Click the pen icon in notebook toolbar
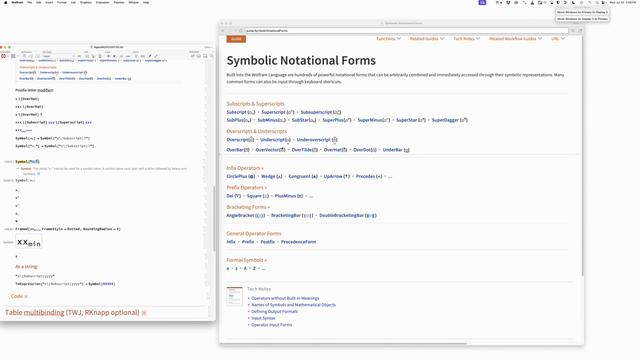The width and height of the screenshot is (640, 360). tap(150, 56)
